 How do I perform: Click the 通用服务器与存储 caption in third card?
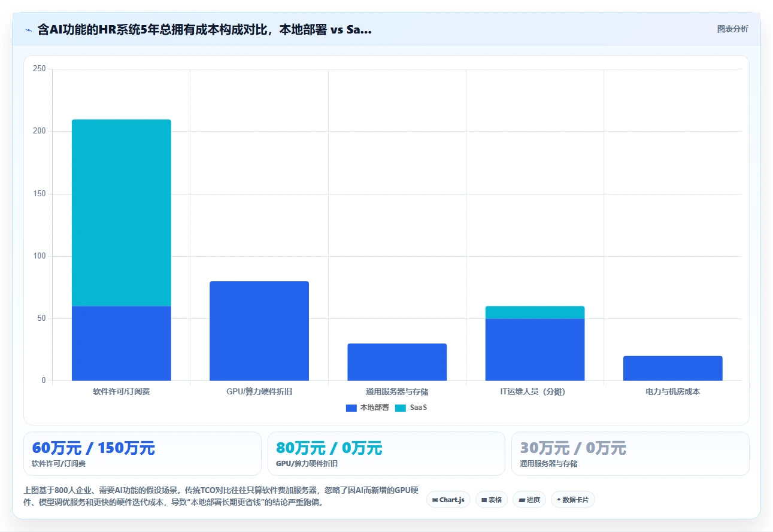[548, 464]
